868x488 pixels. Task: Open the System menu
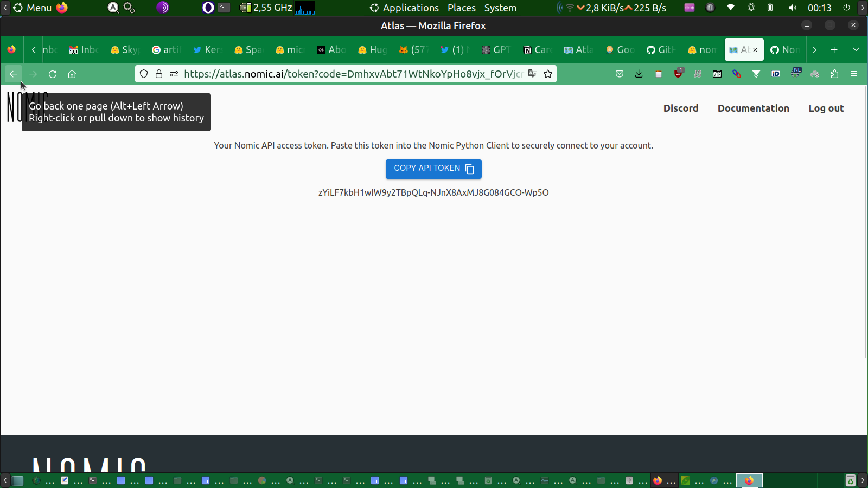500,8
